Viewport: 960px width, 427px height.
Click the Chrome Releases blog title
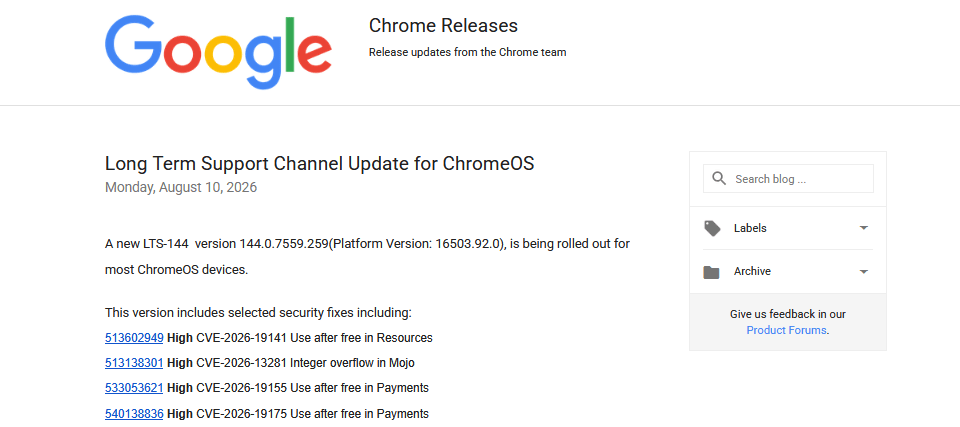(x=443, y=26)
